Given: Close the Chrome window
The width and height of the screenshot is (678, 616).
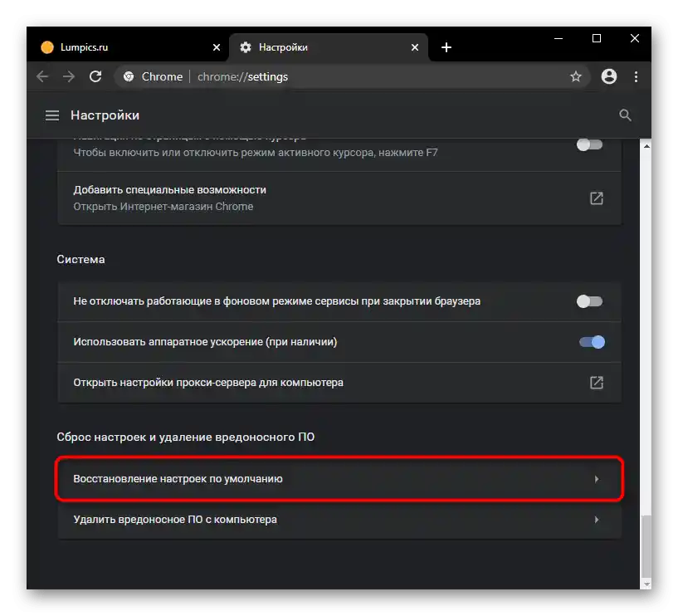Looking at the screenshot, I should 634,38.
